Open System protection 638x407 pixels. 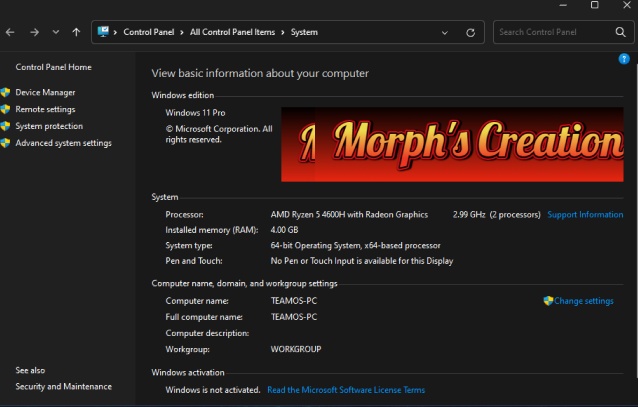[49, 126]
